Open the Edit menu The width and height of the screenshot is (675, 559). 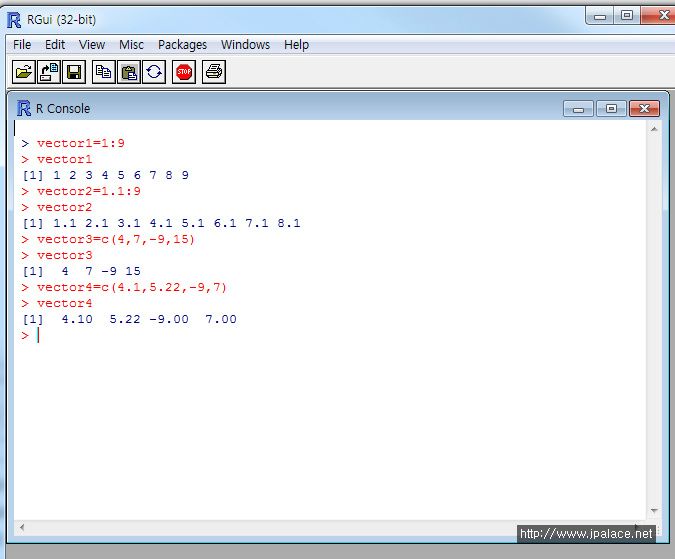[x=55, y=45]
